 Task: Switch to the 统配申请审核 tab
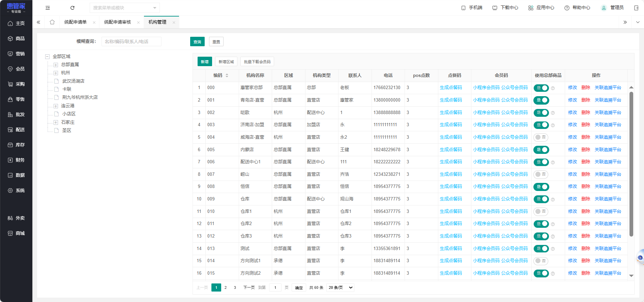click(117, 22)
